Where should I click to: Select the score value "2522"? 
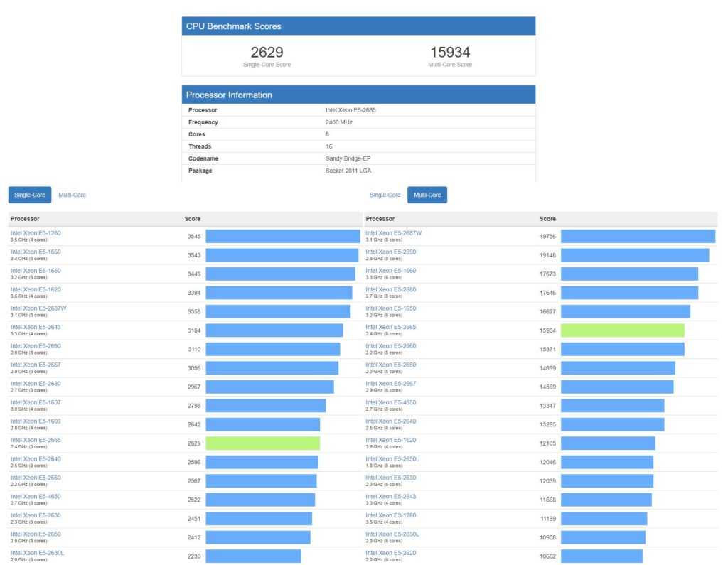194,500
